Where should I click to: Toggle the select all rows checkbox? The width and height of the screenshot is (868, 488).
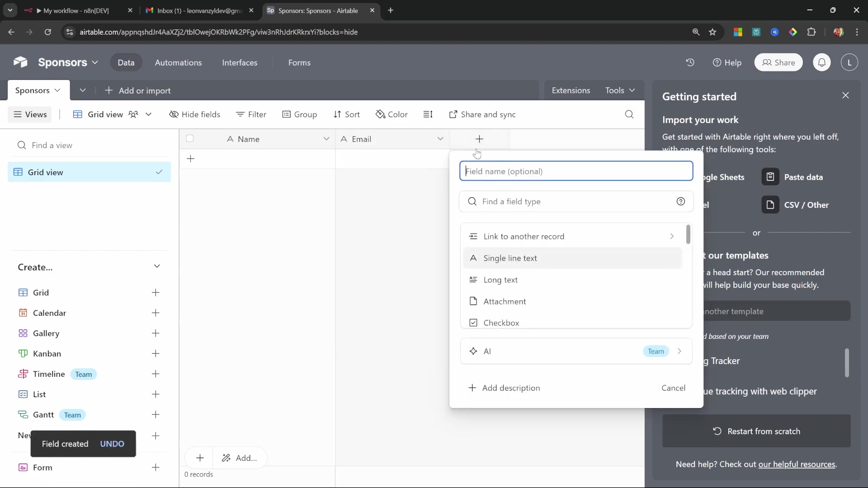click(x=190, y=139)
